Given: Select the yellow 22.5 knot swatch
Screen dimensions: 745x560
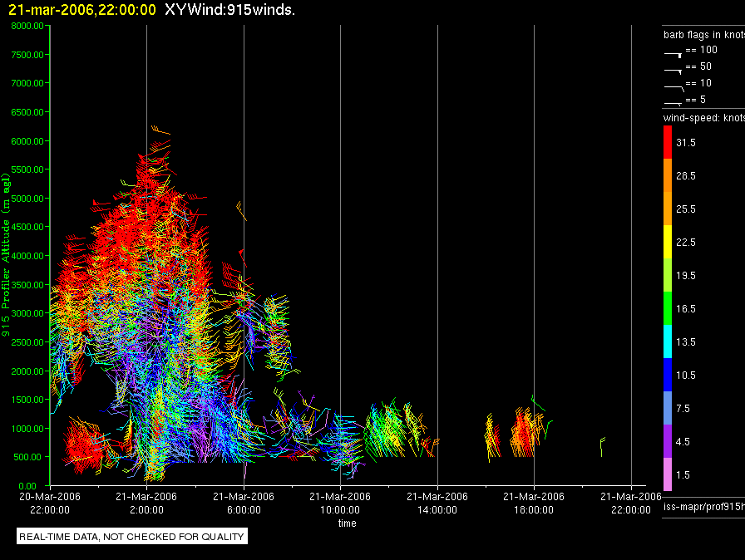Looking at the screenshot, I should coord(668,242).
